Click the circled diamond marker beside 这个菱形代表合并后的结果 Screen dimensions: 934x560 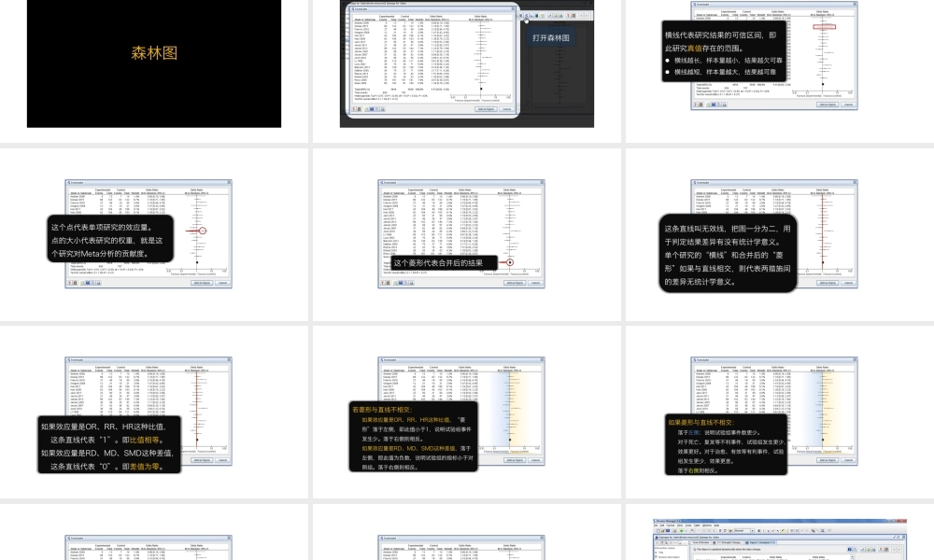click(510, 263)
